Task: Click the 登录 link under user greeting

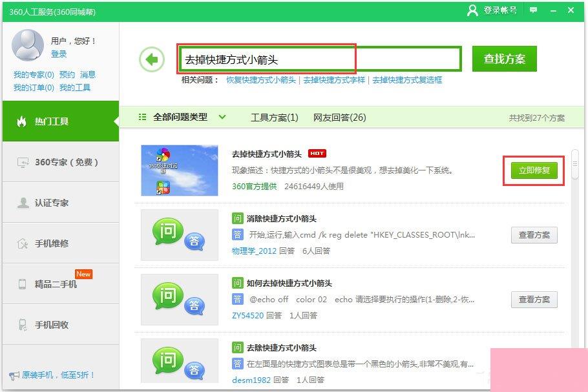Action: (x=59, y=54)
